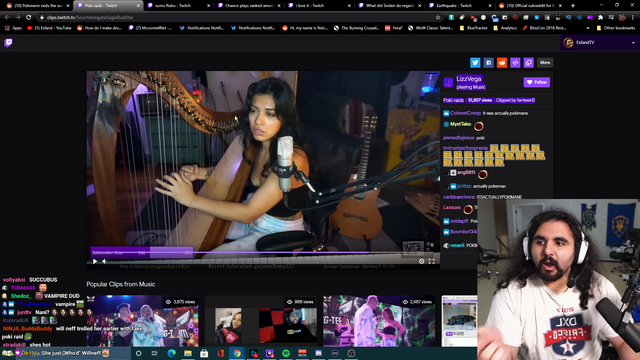Open Microsoft Store from the taskbar
The width and height of the screenshot is (640, 360).
[204, 353]
